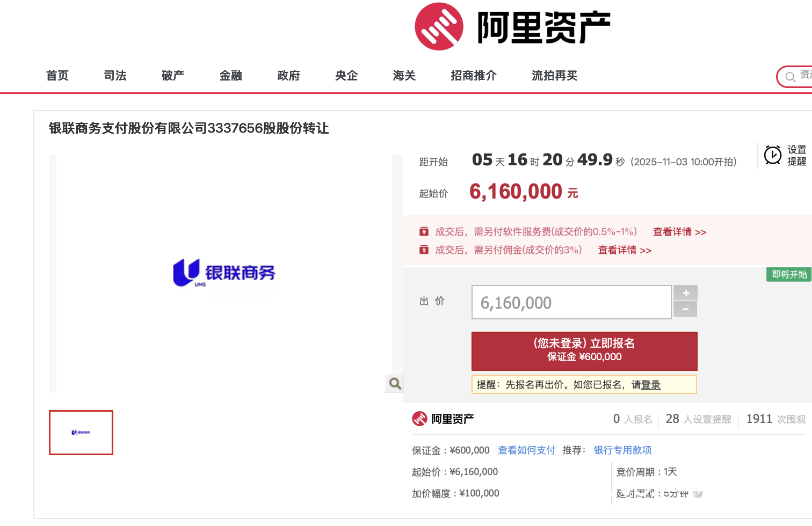Screen dimensions: 812x526
Task: Click the 登录 login link
Action: (650, 385)
